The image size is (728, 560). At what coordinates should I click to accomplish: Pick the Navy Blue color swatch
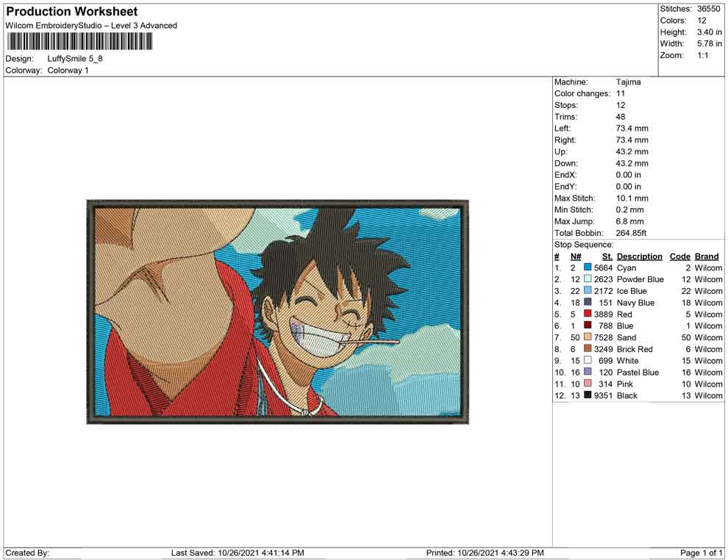pyautogui.click(x=588, y=302)
